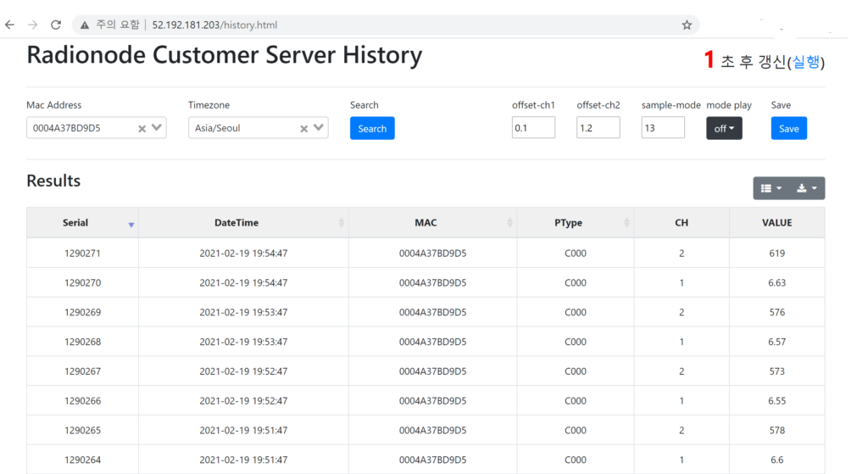
Task: Click the VALUE column header
Action: pos(776,223)
